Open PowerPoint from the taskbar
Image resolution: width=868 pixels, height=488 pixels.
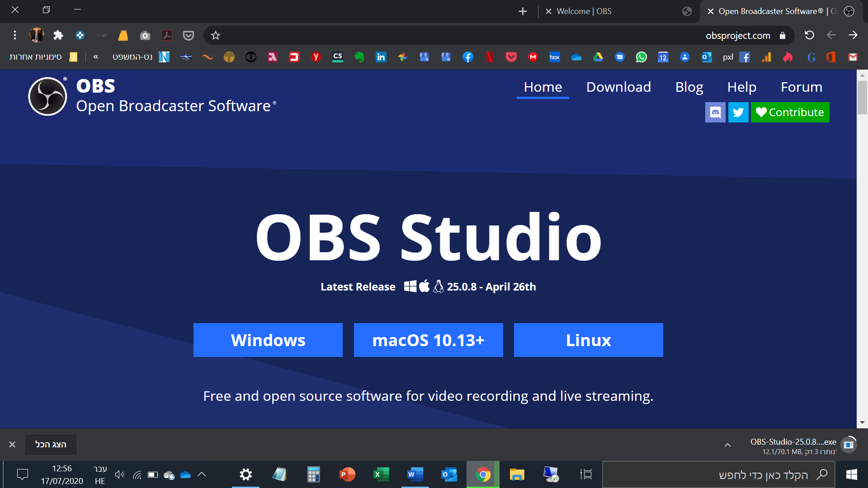coord(347,474)
